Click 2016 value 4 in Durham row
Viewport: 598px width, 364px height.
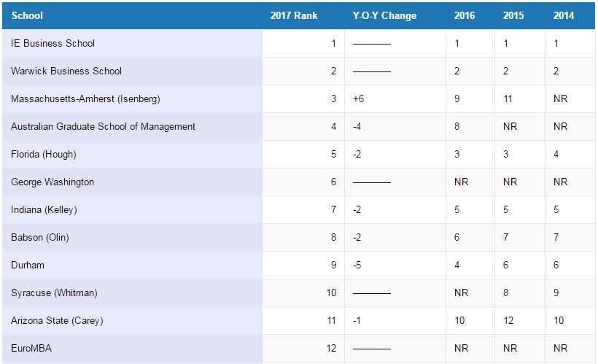click(457, 266)
